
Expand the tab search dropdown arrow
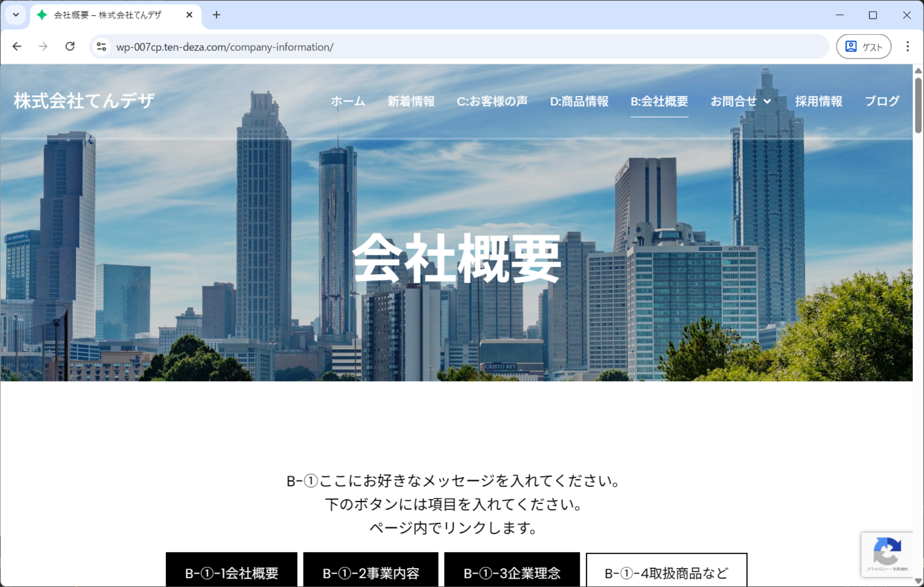click(x=16, y=15)
